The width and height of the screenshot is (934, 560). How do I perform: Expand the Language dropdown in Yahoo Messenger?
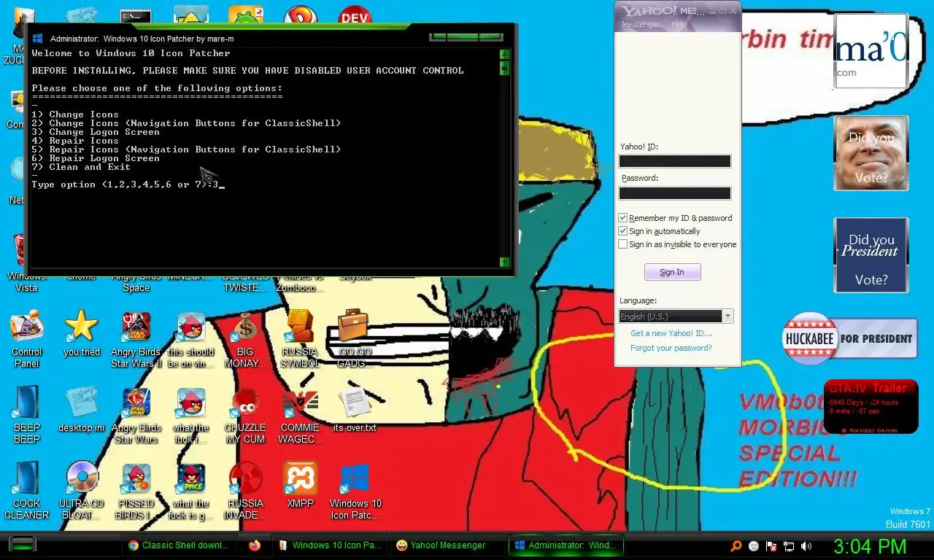[x=727, y=316]
